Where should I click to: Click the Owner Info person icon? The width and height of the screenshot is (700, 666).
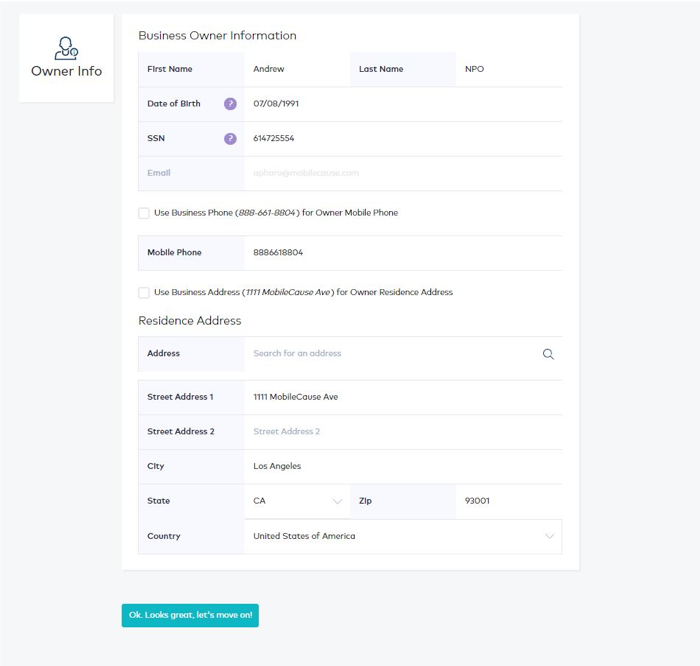coord(66,48)
